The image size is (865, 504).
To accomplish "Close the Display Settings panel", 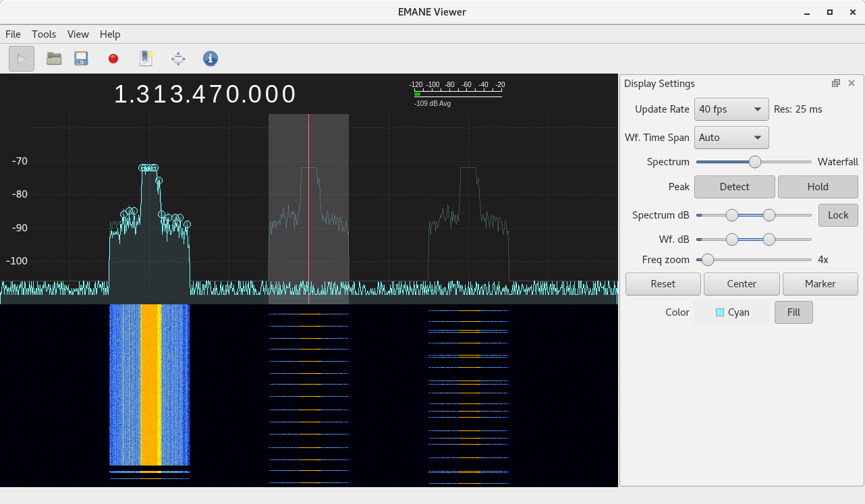I will point(852,83).
